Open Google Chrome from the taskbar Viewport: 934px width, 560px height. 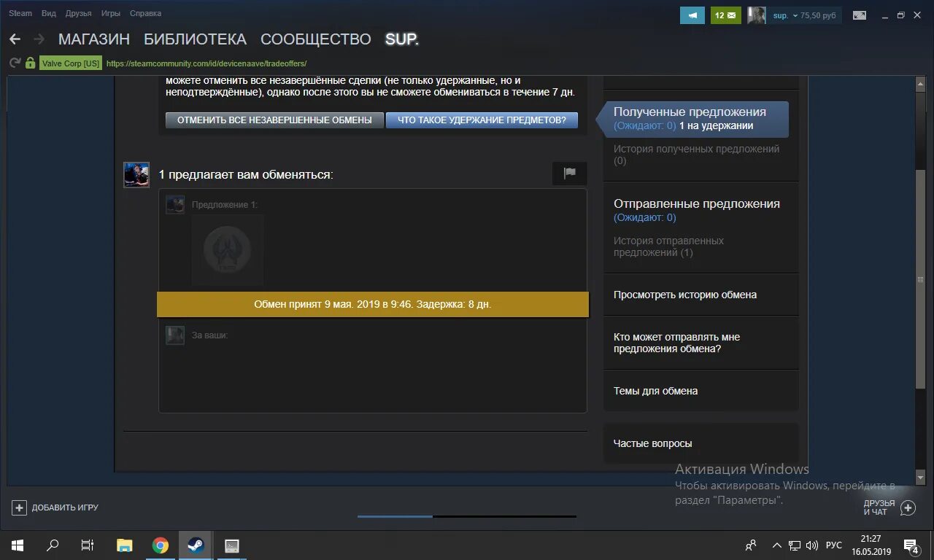[x=161, y=545]
